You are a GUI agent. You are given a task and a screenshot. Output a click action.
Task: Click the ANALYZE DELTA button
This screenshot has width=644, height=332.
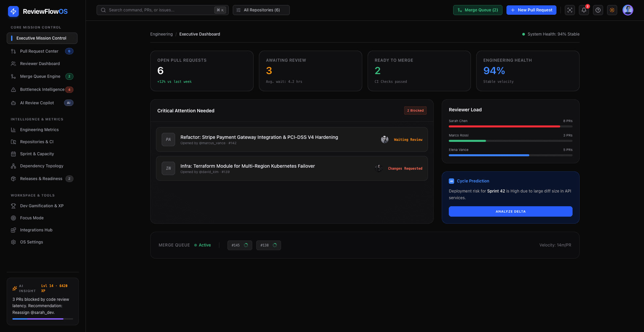coord(511,212)
